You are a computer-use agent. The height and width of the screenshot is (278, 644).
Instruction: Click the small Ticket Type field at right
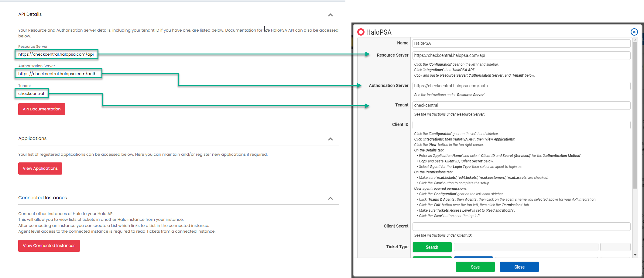pyautogui.click(x=615, y=247)
